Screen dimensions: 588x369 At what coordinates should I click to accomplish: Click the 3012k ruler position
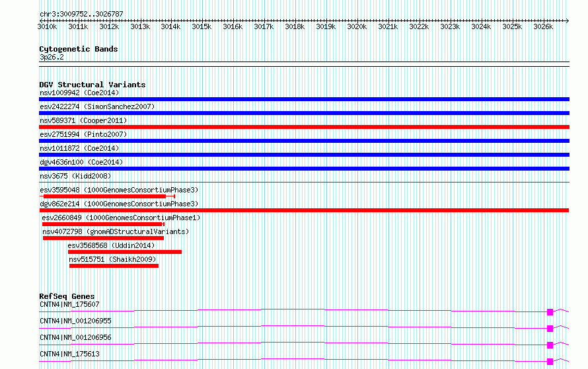pyautogui.click(x=109, y=26)
